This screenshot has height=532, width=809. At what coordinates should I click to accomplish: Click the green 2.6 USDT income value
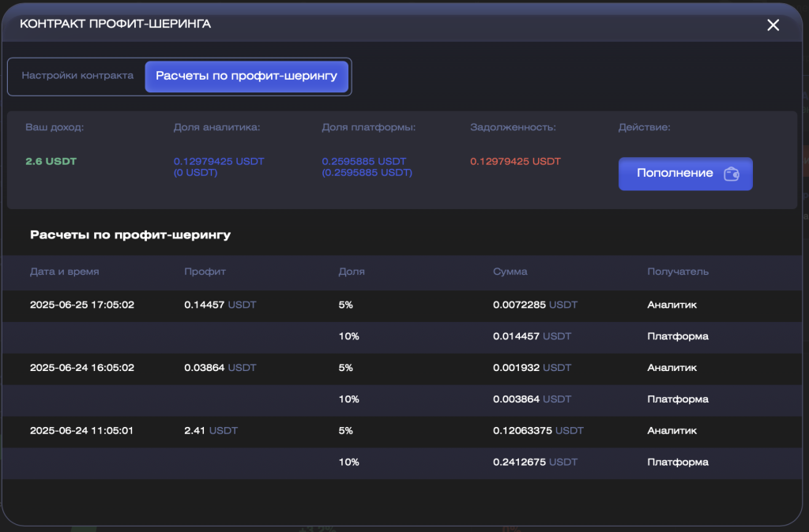[51, 161]
